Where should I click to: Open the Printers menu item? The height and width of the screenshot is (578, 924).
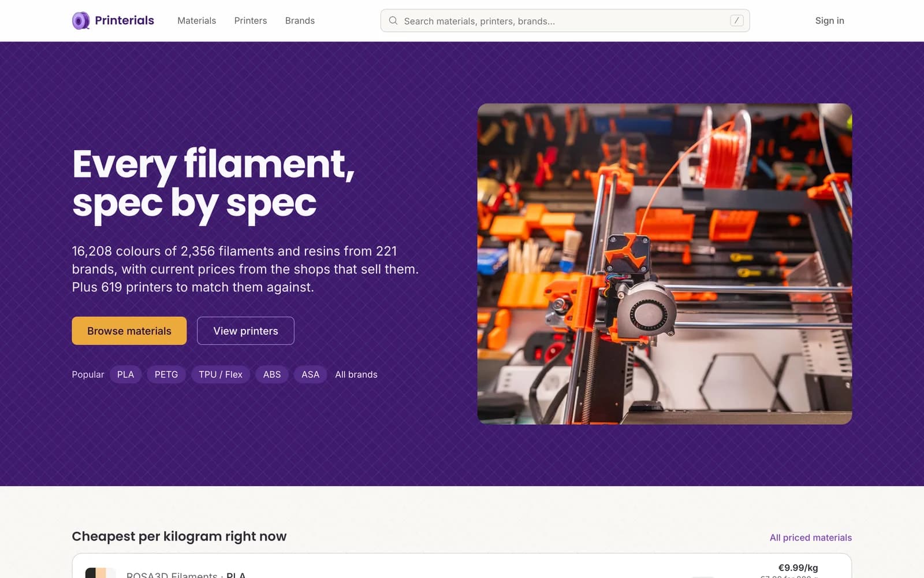click(x=251, y=21)
